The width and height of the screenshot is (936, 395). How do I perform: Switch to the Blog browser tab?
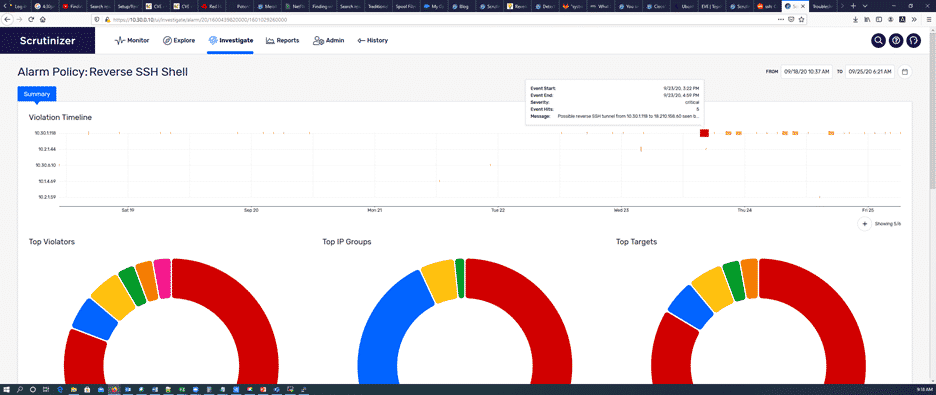point(462,5)
